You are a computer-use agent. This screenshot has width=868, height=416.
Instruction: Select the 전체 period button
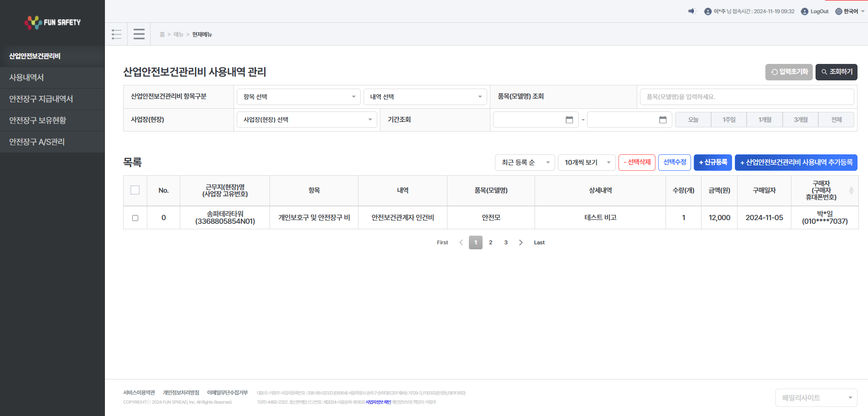point(836,120)
